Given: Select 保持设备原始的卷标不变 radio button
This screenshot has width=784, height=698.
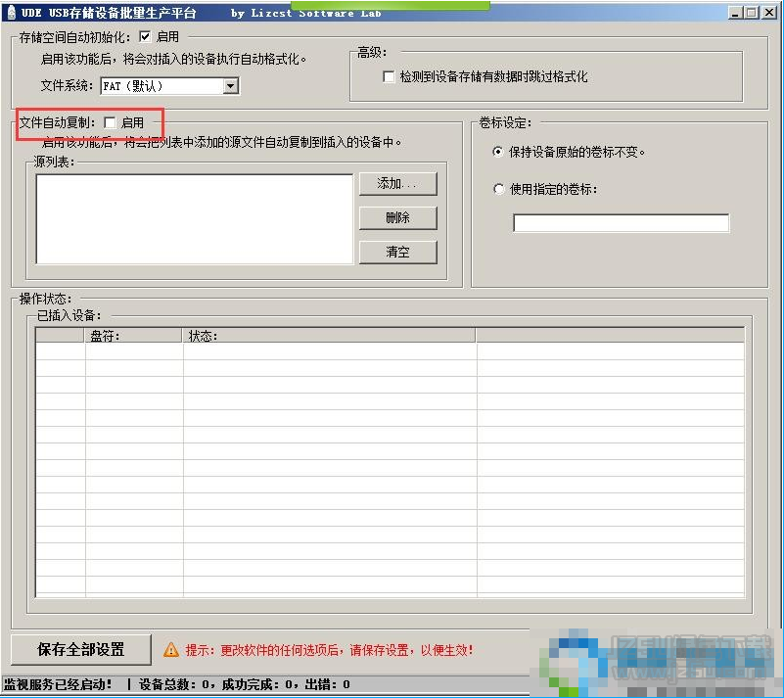Looking at the screenshot, I should click(498, 152).
